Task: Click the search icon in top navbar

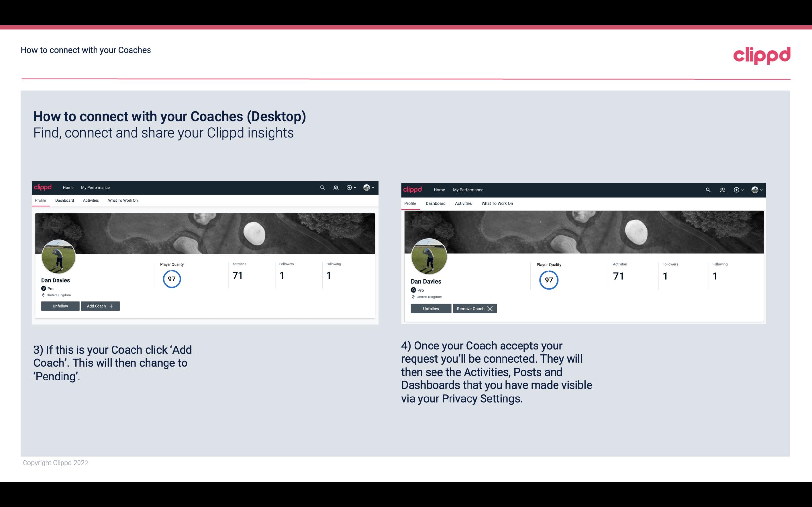Action: 322,188
